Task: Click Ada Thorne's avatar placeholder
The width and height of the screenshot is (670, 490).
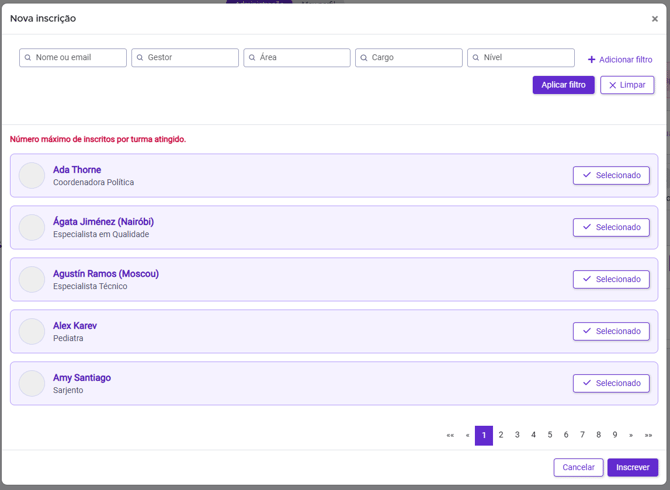Action: coord(32,176)
